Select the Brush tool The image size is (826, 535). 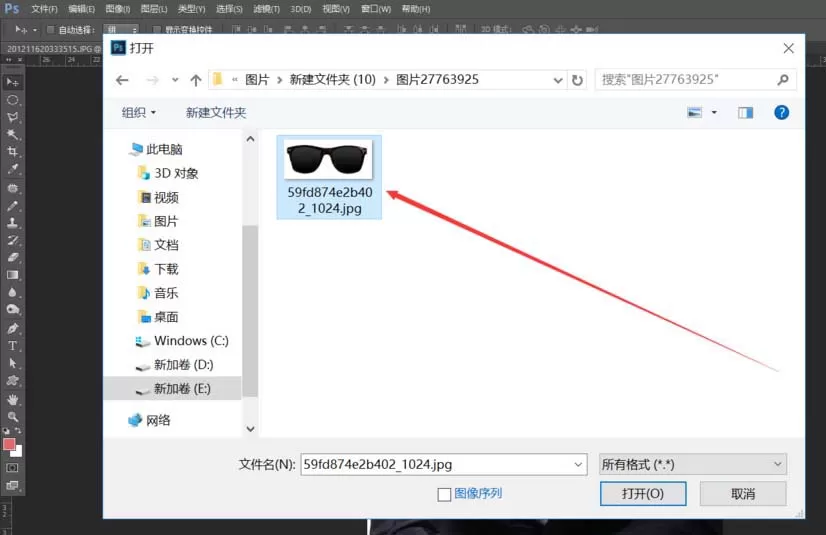coord(12,206)
